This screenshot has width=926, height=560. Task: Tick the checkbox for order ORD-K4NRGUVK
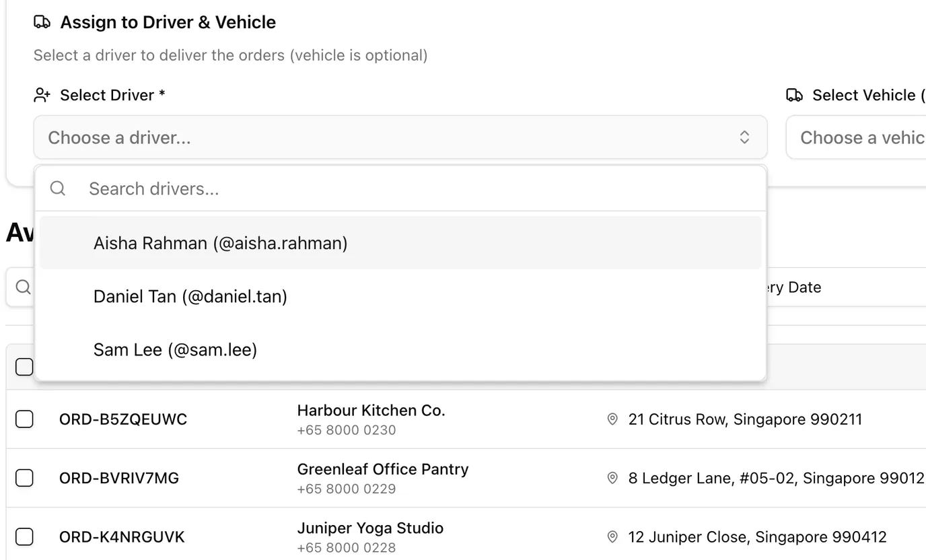pyautogui.click(x=24, y=537)
